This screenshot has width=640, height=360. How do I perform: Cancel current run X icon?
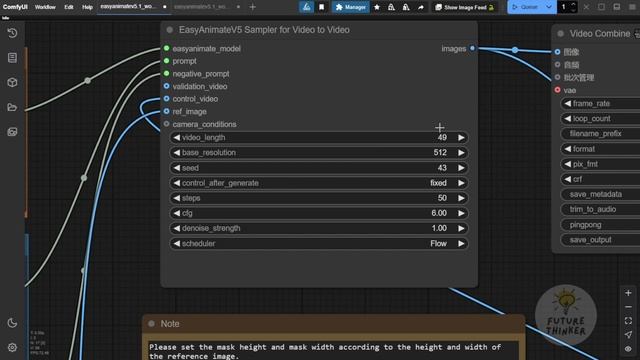tap(586, 7)
